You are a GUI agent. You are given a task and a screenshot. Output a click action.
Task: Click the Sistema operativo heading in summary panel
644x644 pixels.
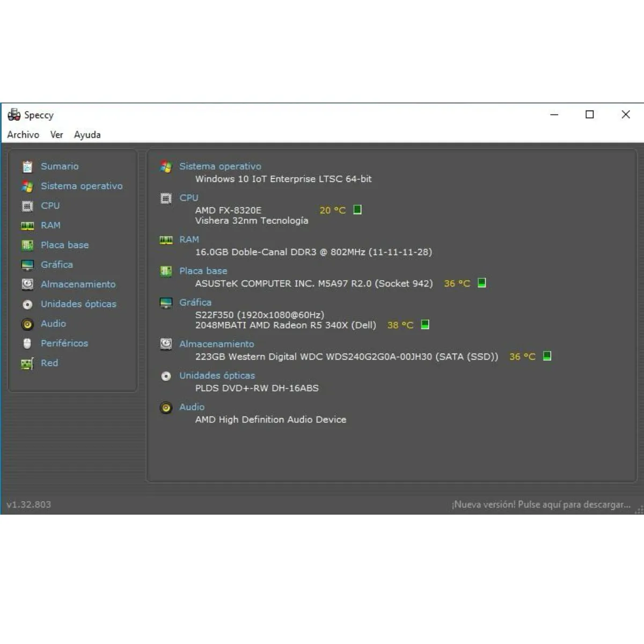220,166
